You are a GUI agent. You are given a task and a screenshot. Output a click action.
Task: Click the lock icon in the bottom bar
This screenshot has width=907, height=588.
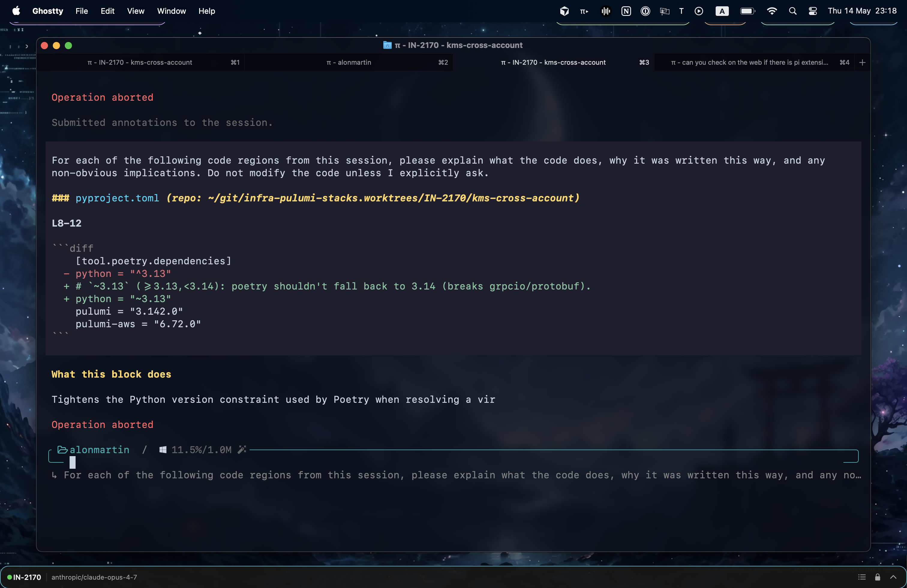click(878, 577)
